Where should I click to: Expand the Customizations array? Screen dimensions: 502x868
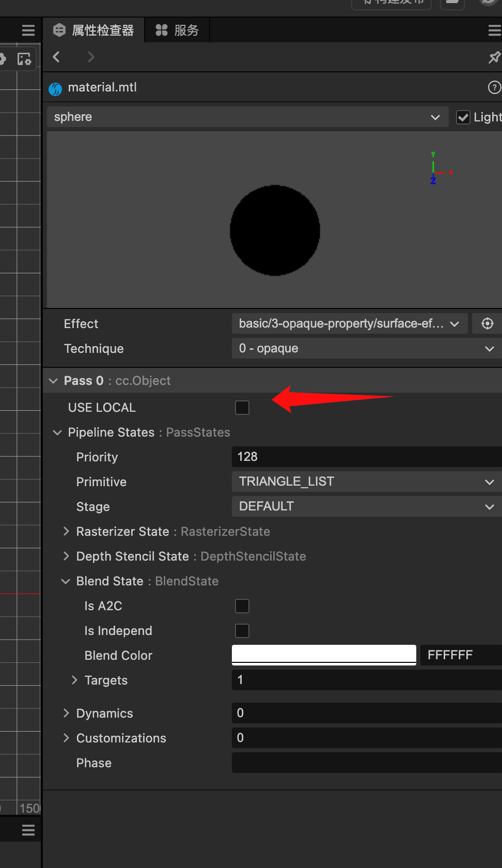coord(66,738)
